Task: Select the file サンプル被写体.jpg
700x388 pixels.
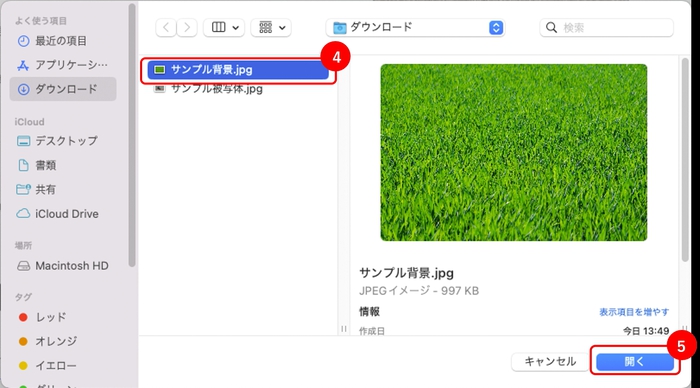Action: click(238, 89)
